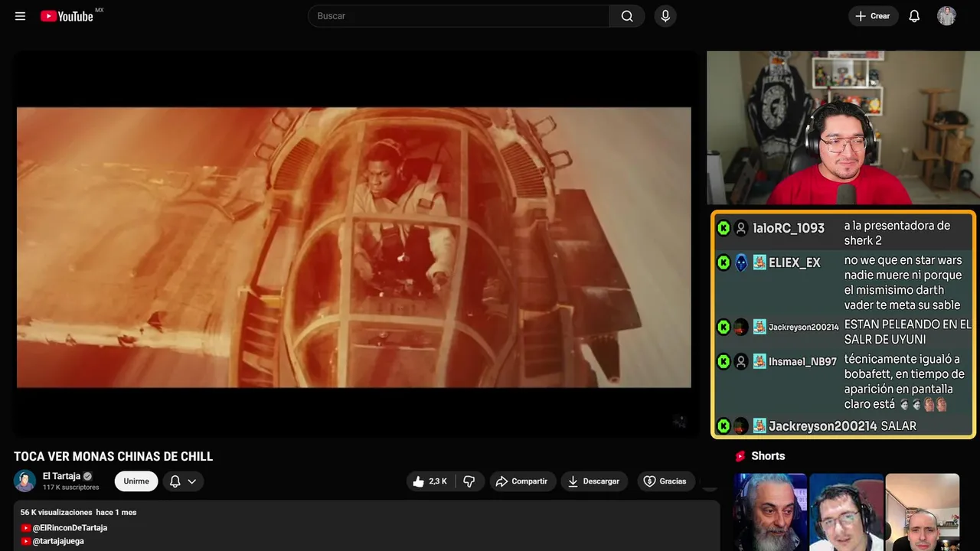Open El Tartaja channel avatar
This screenshot has width=980, height=551.
tap(24, 481)
